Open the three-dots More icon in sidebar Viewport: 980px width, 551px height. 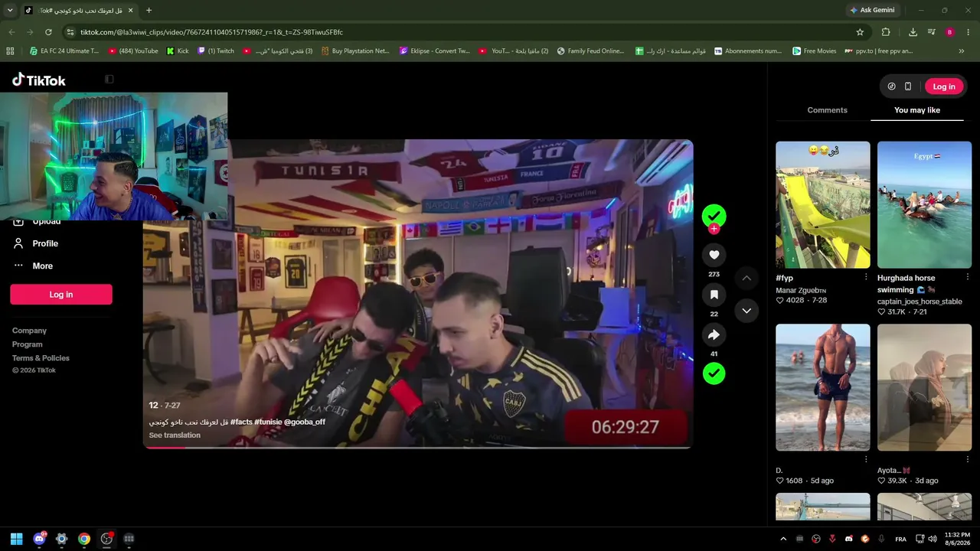18,266
